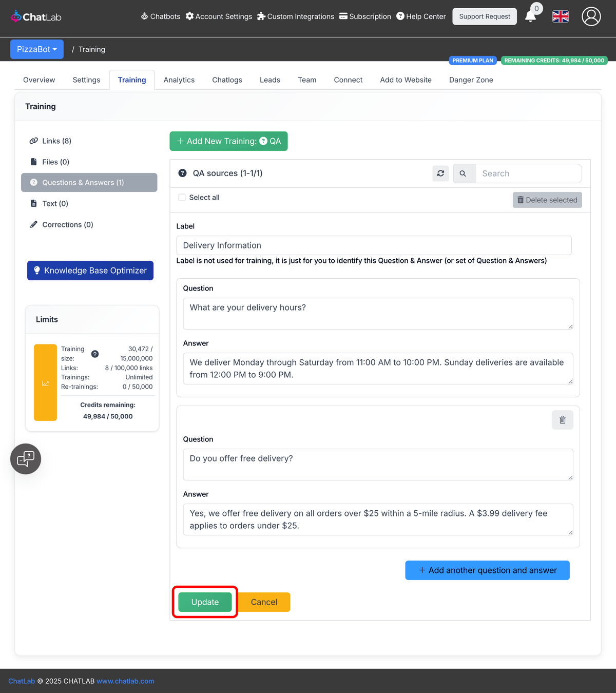
Task: Click the Update button
Action: [x=205, y=602]
